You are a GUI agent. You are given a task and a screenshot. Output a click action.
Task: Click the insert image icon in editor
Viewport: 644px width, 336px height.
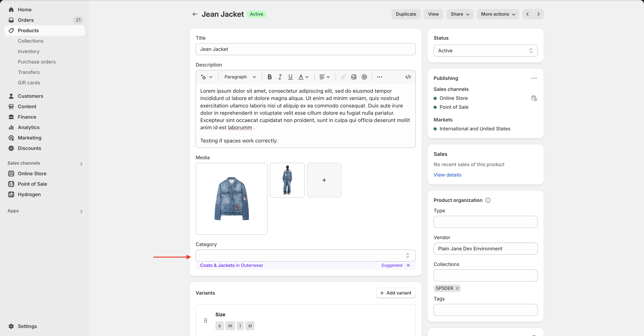354,77
